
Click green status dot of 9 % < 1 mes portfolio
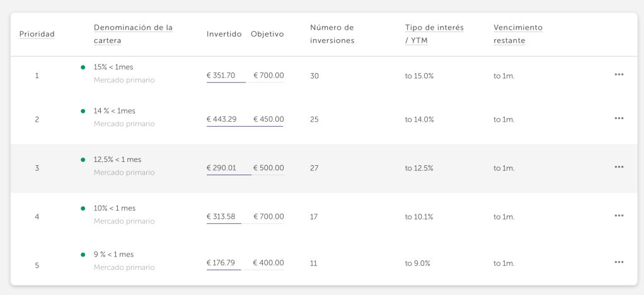[83, 255]
